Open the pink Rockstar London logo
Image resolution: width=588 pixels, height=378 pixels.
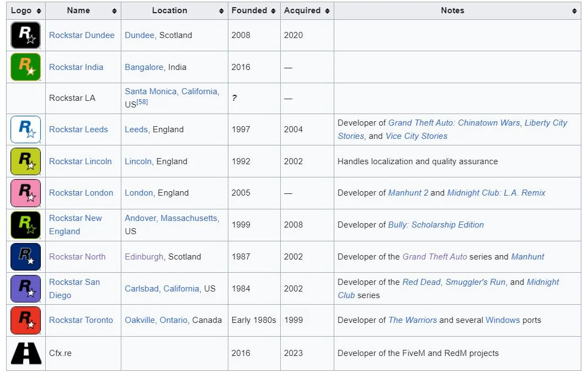pyautogui.click(x=25, y=193)
